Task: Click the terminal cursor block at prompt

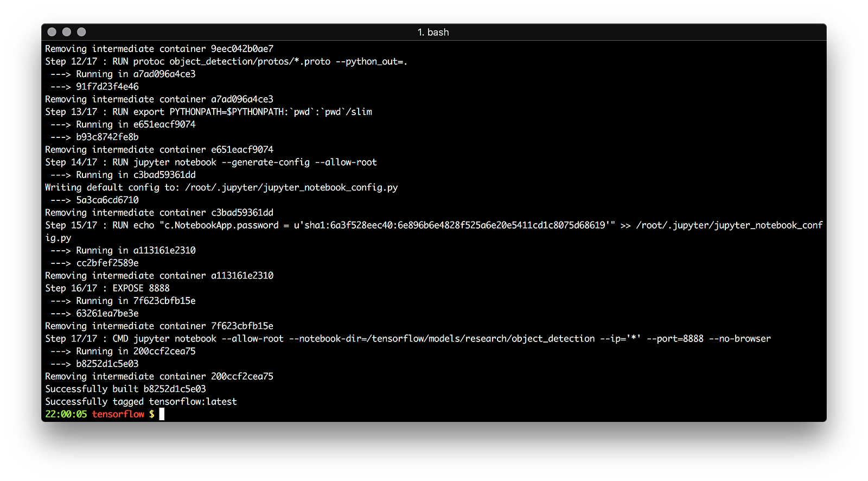Action: [162, 414]
